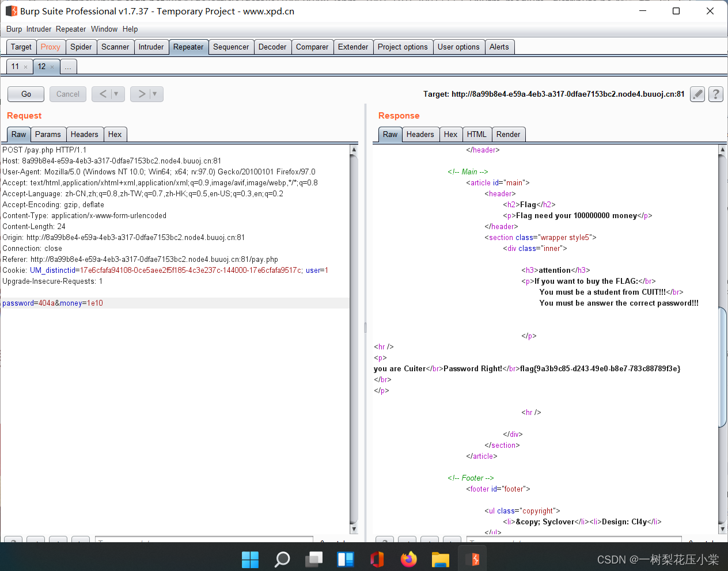Show Request Params tab
This screenshot has width=728, height=571.
click(48, 135)
